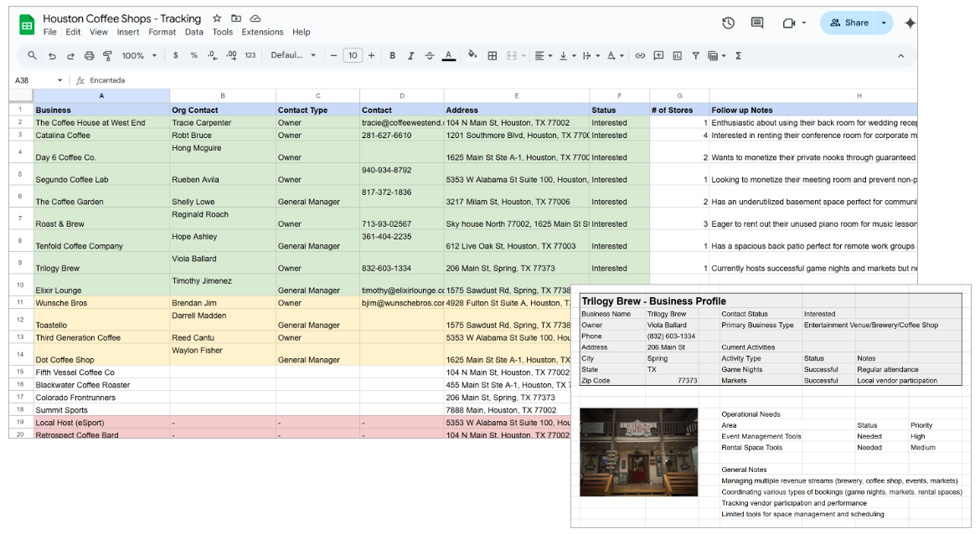Decrease the font size
This screenshot has height=534, width=980.
[333, 55]
